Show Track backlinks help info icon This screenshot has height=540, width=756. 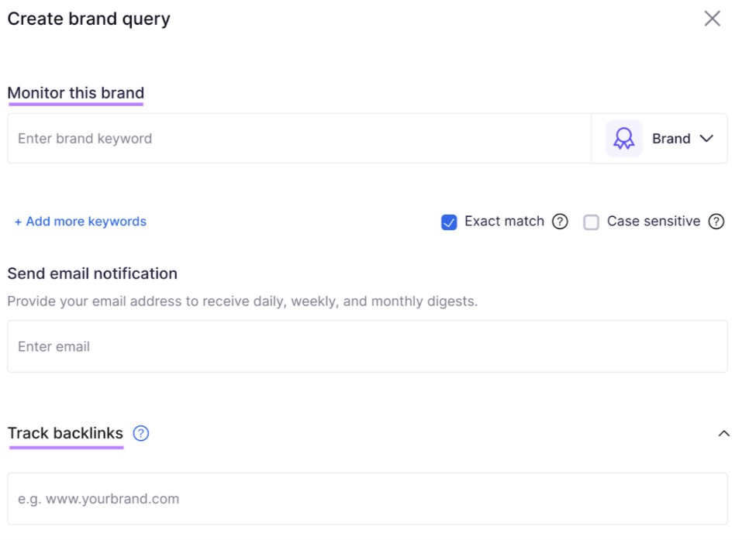(x=141, y=434)
